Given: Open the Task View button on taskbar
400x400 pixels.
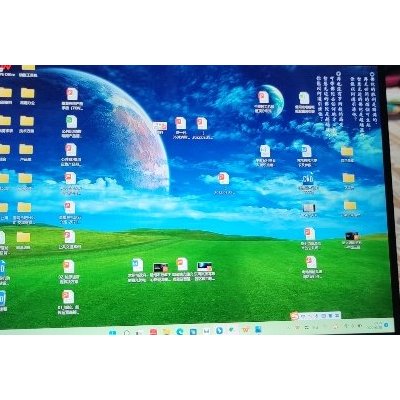Looking at the screenshot, I should tap(139, 332).
